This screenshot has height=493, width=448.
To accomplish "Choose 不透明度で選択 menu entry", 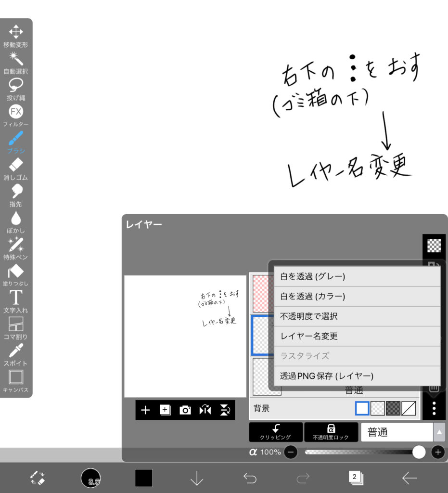I will pos(357,316).
